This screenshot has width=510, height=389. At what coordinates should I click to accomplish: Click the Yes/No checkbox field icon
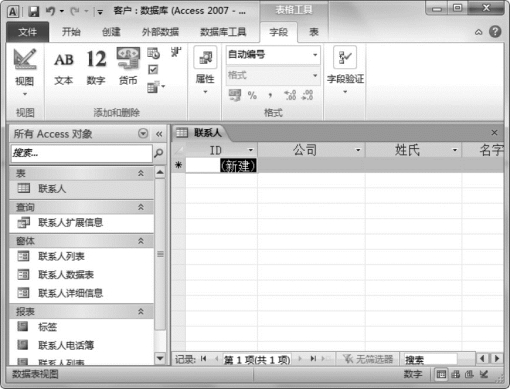[x=153, y=70]
